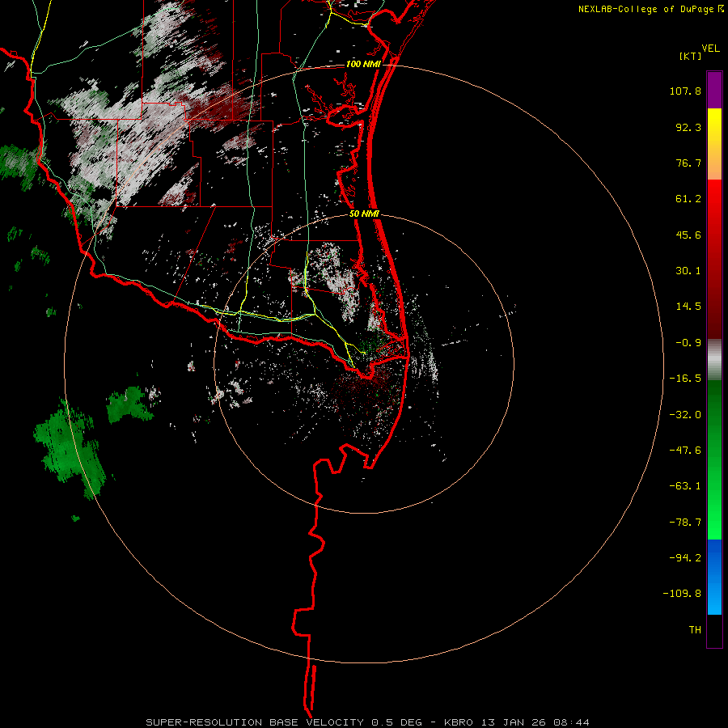Select the -47.6 legend value
This screenshot has width=728, height=728.
[x=685, y=451]
